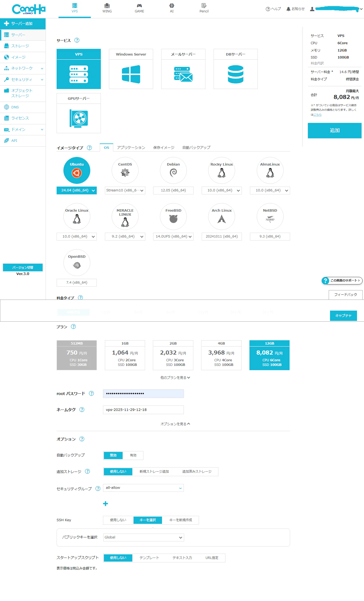The height and width of the screenshot is (601, 364).
Task: Click the root password input field
Action: click(143, 394)
